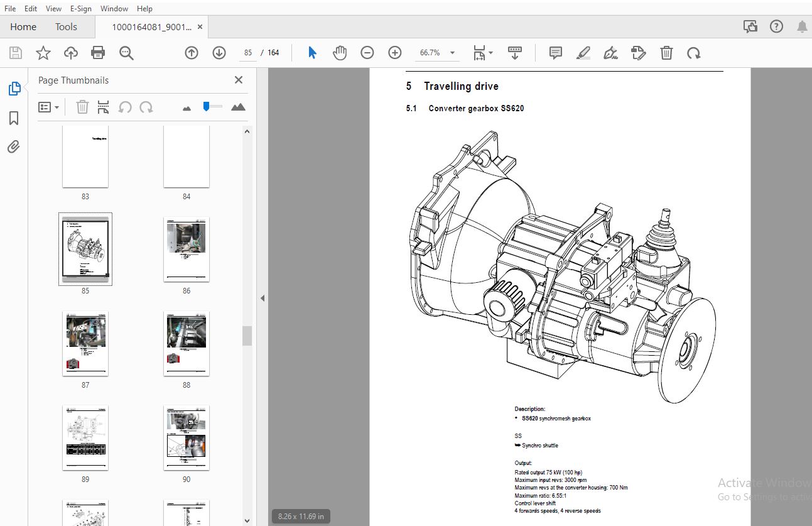The image size is (812, 526).
Task: Bookmark this file with the star icon
Action: (x=43, y=53)
